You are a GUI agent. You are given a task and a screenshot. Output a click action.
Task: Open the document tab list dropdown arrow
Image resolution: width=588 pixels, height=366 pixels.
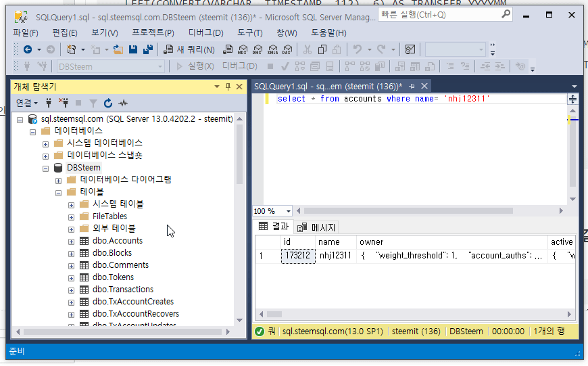[574, 87]
